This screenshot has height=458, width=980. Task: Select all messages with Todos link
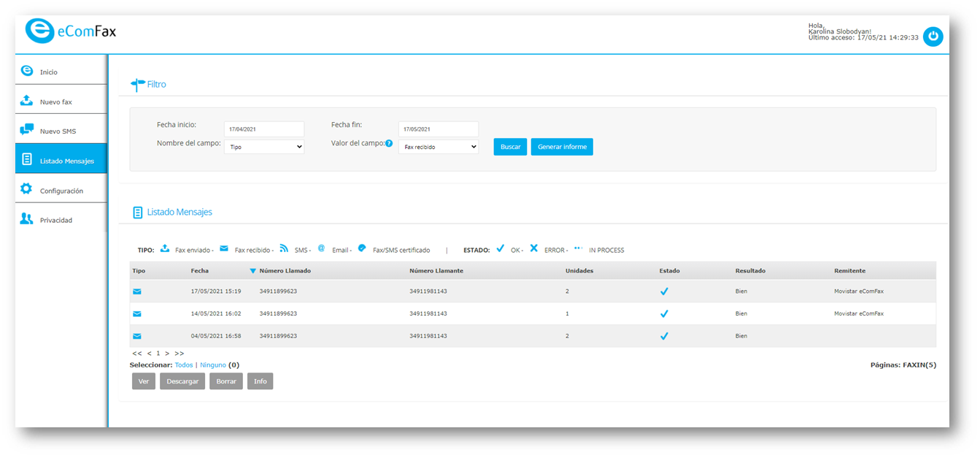click(184, 365)
